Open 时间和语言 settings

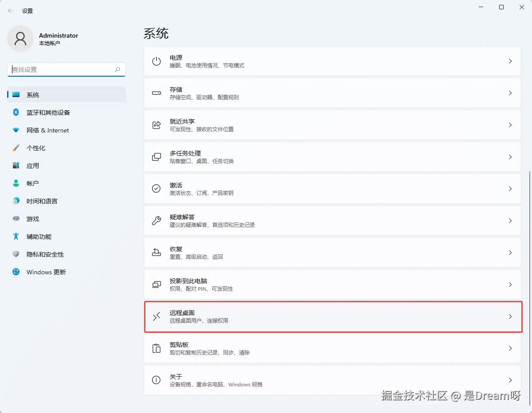66,201
